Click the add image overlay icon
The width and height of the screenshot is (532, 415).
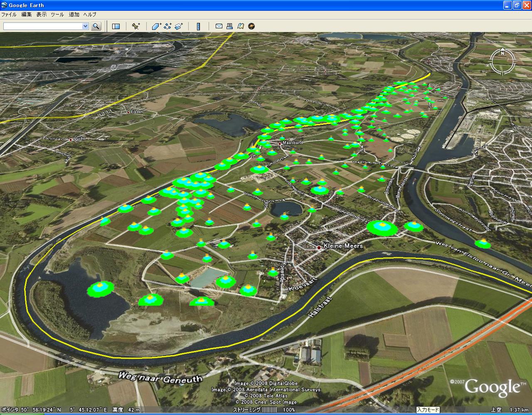[179, 26]
